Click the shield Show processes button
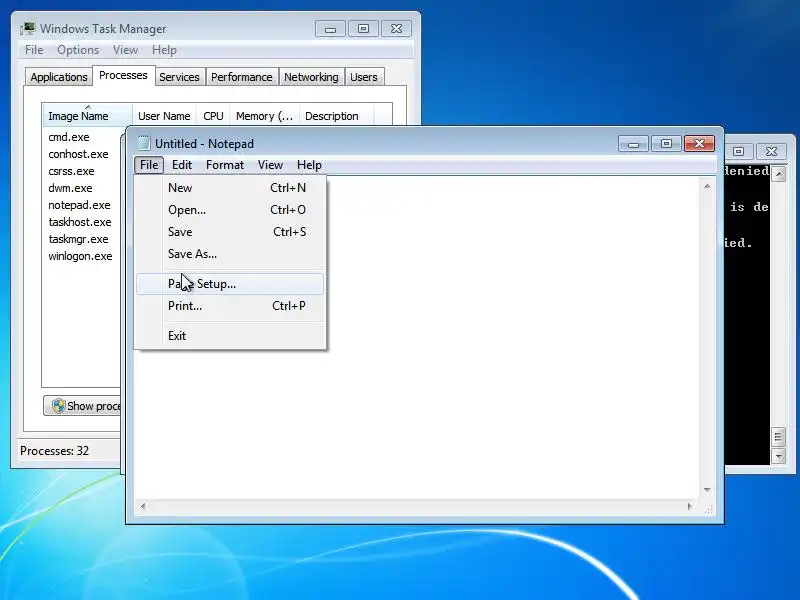Image resolution: width=800 pixels, height=600 pixels. 83,406
